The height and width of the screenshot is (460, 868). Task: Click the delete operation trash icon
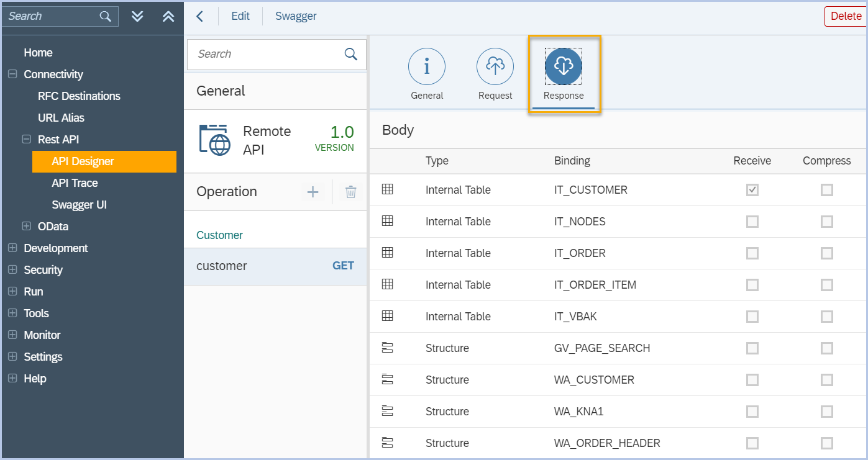[351, 192]
